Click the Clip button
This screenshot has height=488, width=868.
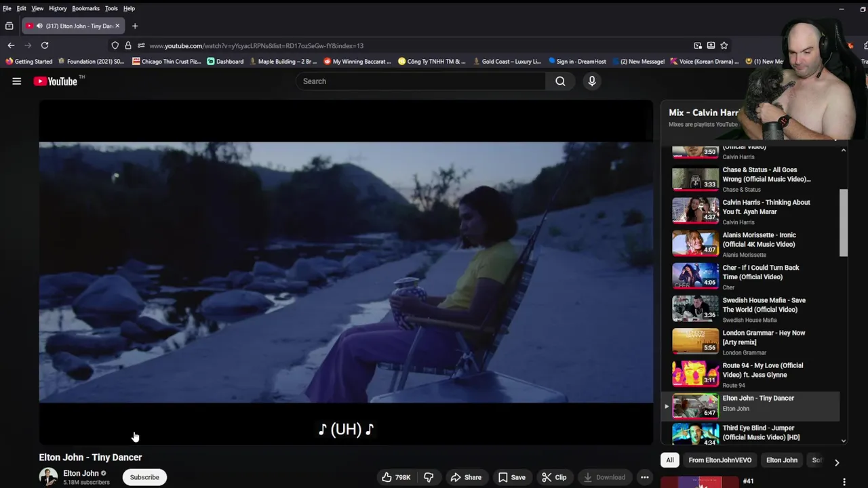554,477
